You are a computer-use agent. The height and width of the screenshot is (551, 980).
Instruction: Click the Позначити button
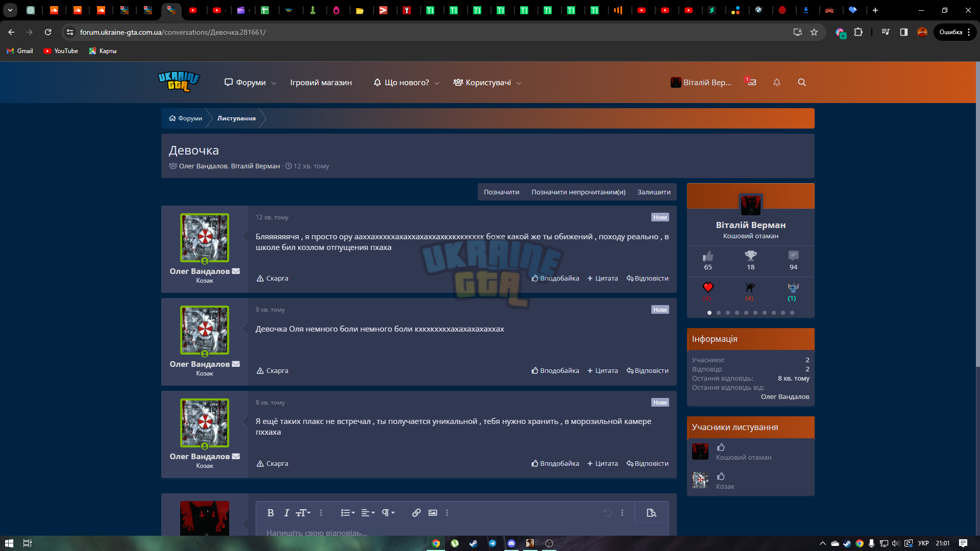click(x=501, y=192)
